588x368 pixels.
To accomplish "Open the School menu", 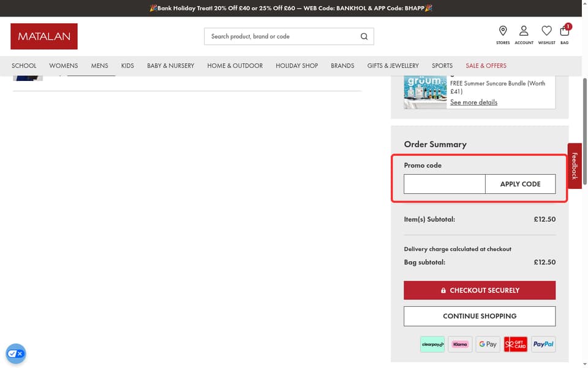I will coord(24,66).
